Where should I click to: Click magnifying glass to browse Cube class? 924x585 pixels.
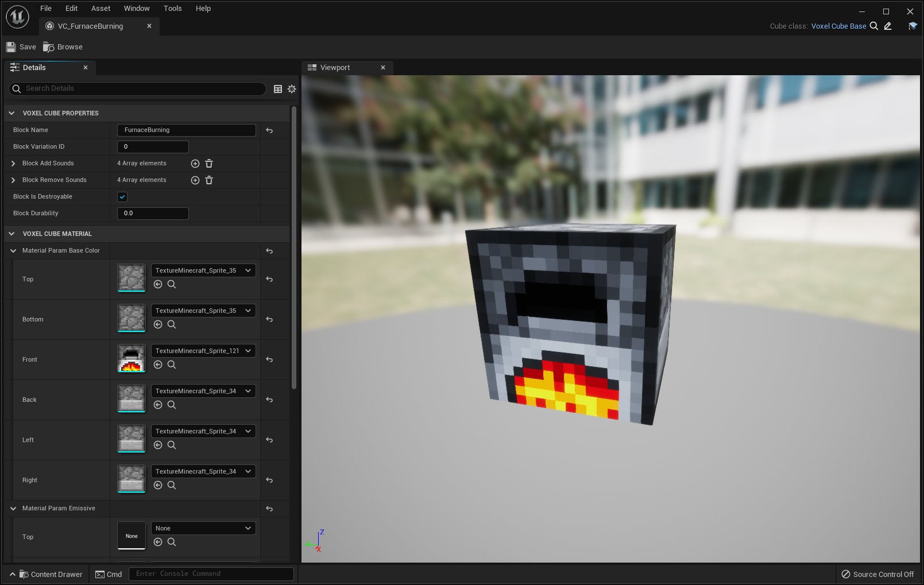coord(873,26)
